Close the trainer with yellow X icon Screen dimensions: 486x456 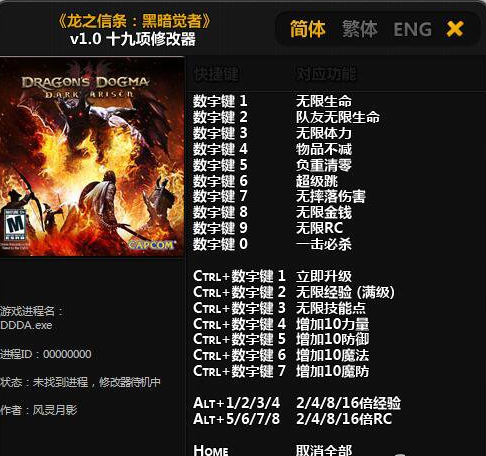click(x=455, y=29)
